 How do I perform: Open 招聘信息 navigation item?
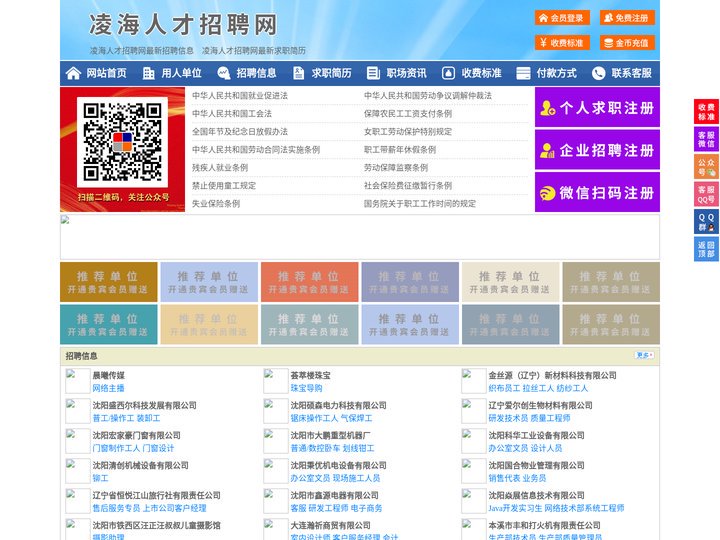256,73
